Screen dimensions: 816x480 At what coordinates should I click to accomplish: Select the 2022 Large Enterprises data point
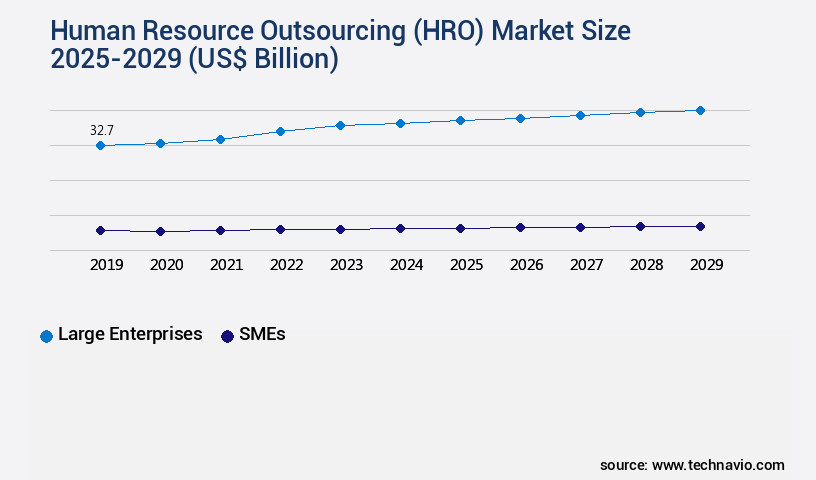pyautogui.click(x=280, y=131)
